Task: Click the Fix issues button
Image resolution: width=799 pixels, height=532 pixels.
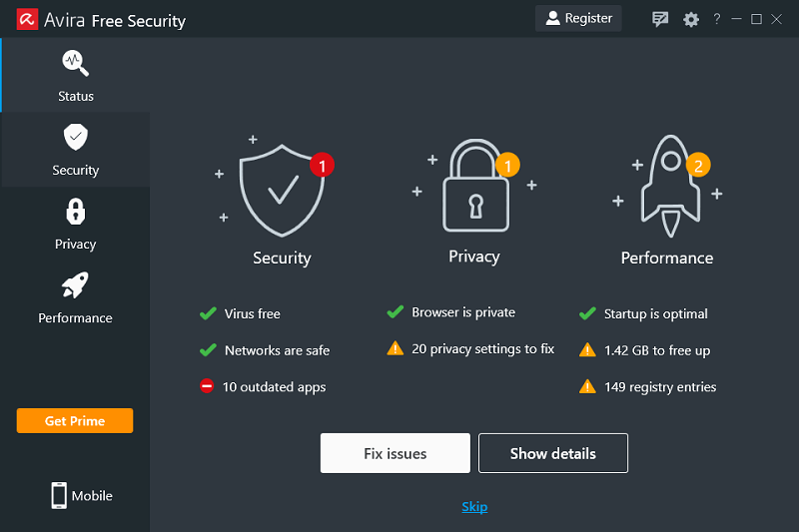Action: pos(395,453)
